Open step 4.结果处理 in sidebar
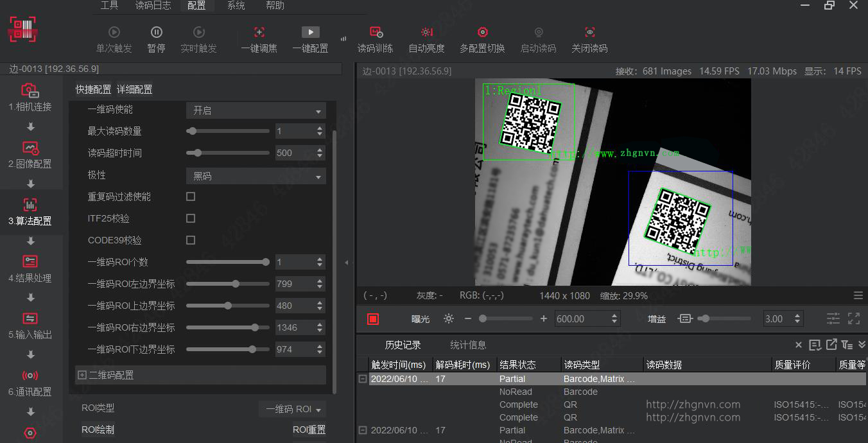Screen dimensions: 868x443 pos(30,269)
